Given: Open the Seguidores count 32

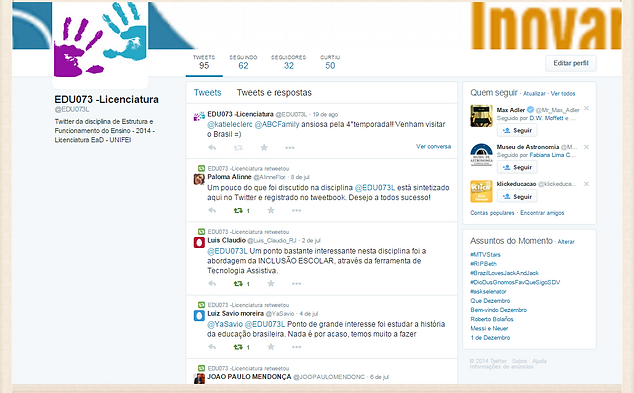Looking at the screenshot, I should click(288, 62).
